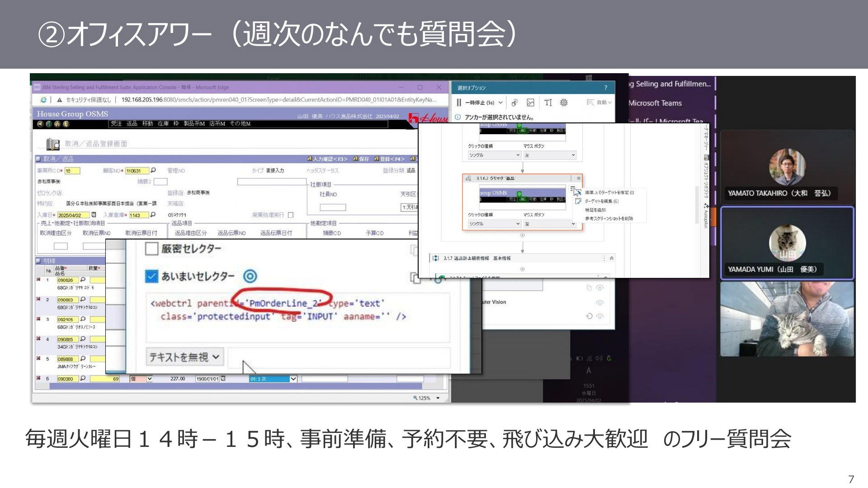Click the gear-chip settings icon in selection options

click(564, 103)
